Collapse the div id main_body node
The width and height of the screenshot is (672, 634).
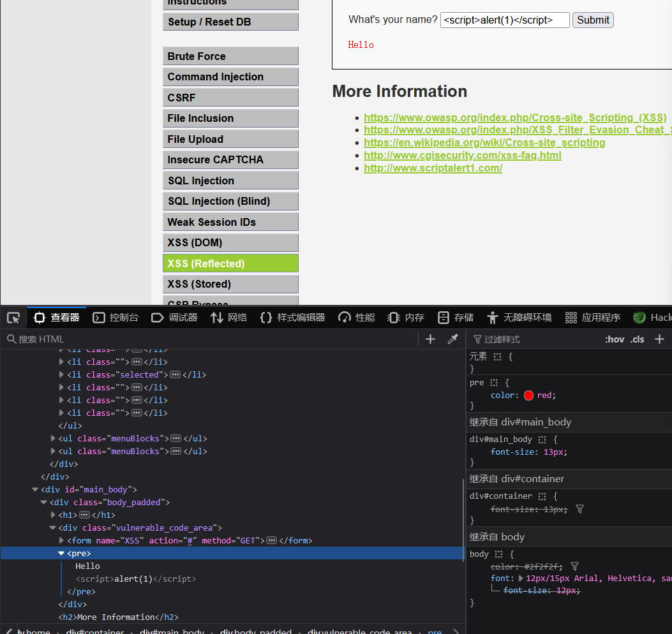tap(35, 489)
